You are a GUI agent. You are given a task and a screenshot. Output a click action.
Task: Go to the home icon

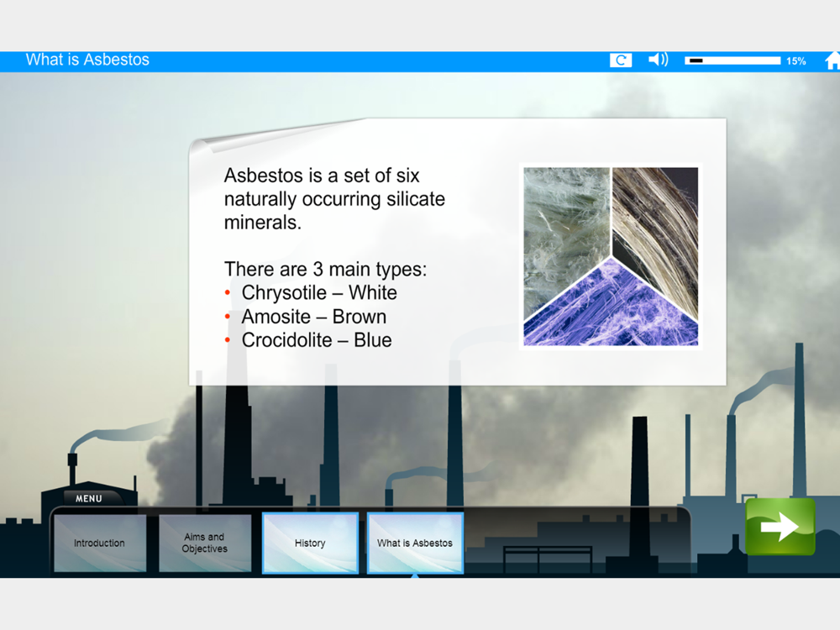click(832, 60)
